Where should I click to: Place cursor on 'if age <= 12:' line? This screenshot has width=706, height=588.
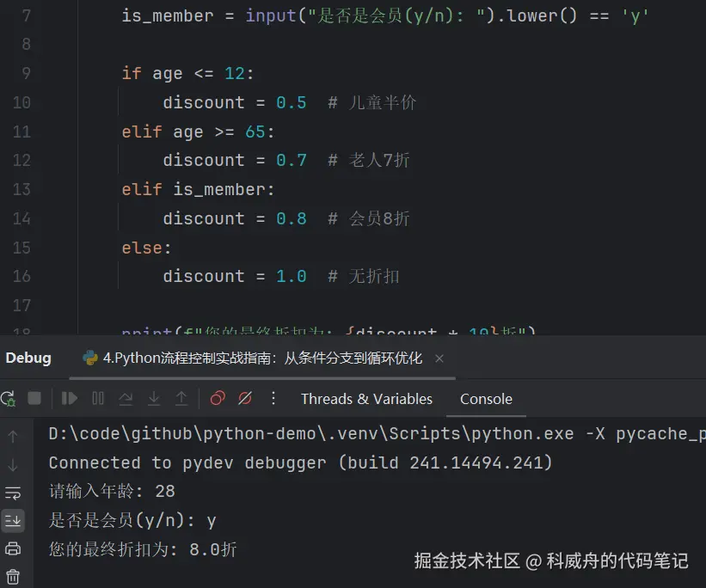click(x=187, y=73)
